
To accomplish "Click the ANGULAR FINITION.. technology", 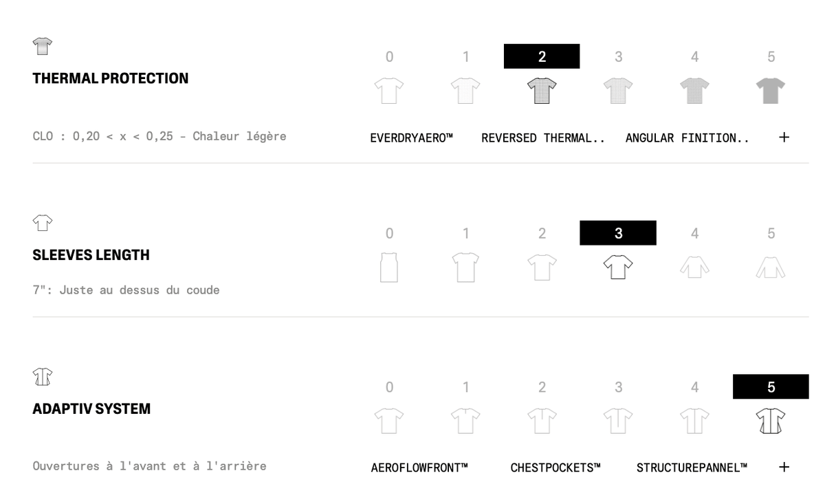I will (x=687, y=138).
